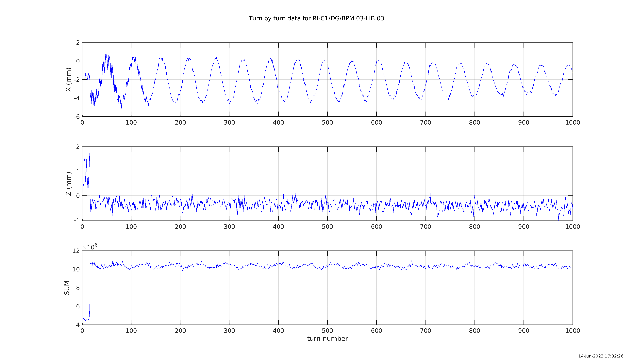Click the X (mm) axis label
The height and width of the screenshot is (364, 633).
pos(69,80)
